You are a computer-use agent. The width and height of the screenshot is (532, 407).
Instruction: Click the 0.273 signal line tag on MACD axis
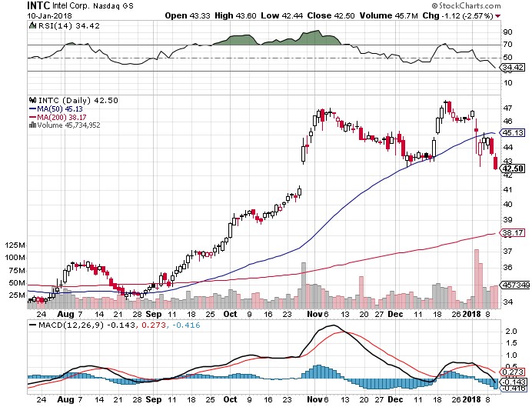tap(513, 372)
